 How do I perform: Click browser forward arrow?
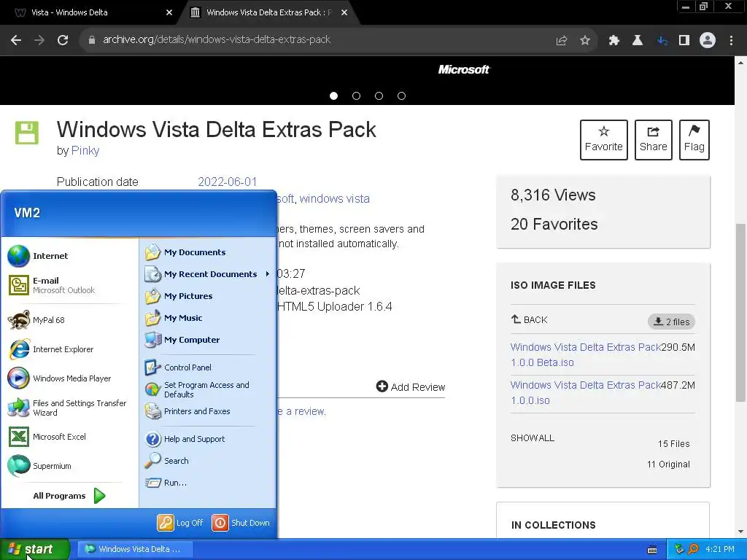39,40
